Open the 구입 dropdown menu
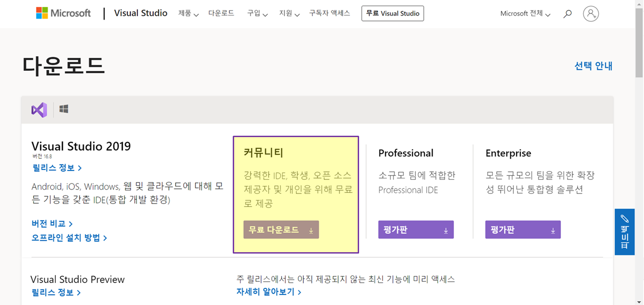This screenshot has width=644, height=305. point(257,14)
